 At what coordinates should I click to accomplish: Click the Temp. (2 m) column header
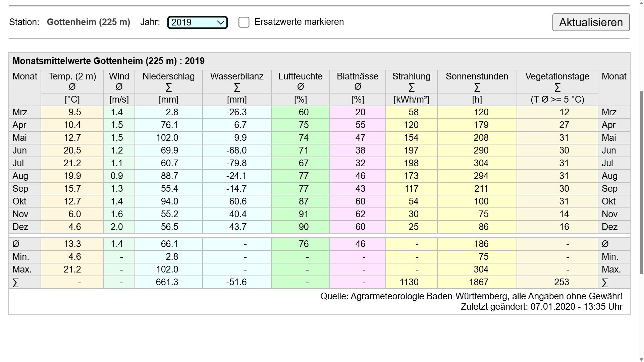[72, 76]
